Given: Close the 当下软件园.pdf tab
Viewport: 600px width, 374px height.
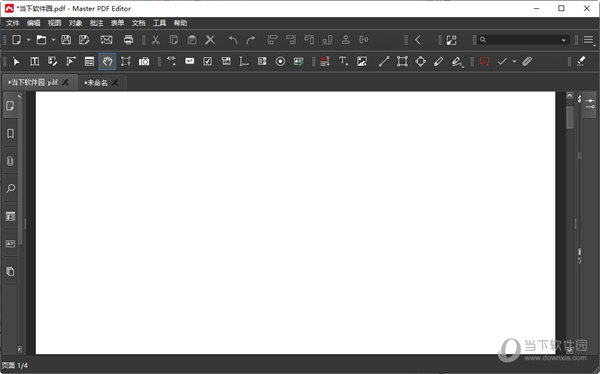Looking at the screenshot, I should coord(65,82).
